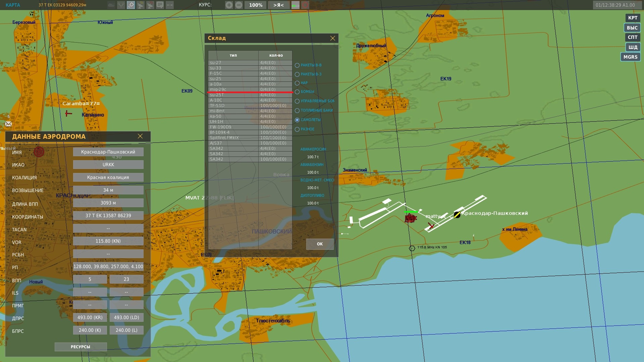Select РАЗНОЕ radio button
The image size is (644, 362).
297,129
